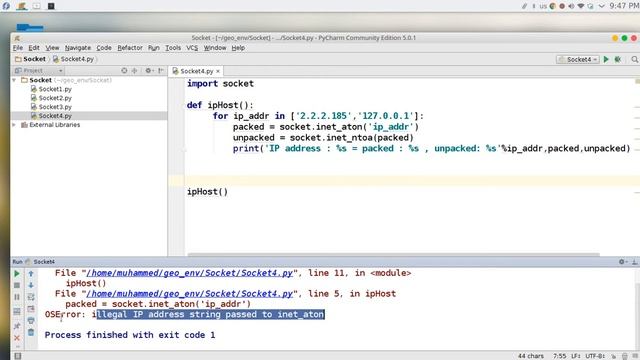Print the console output icon

(x=31, y=321)
